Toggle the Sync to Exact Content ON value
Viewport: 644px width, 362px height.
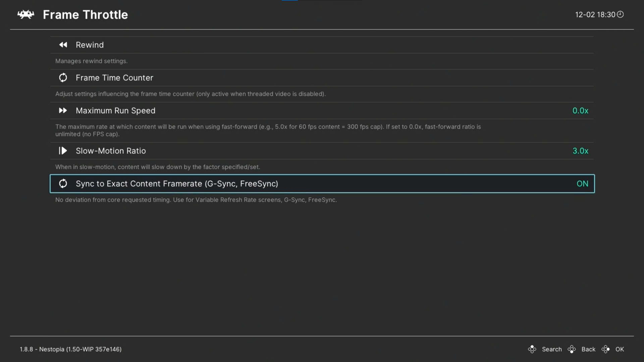[x=582, y=184]
